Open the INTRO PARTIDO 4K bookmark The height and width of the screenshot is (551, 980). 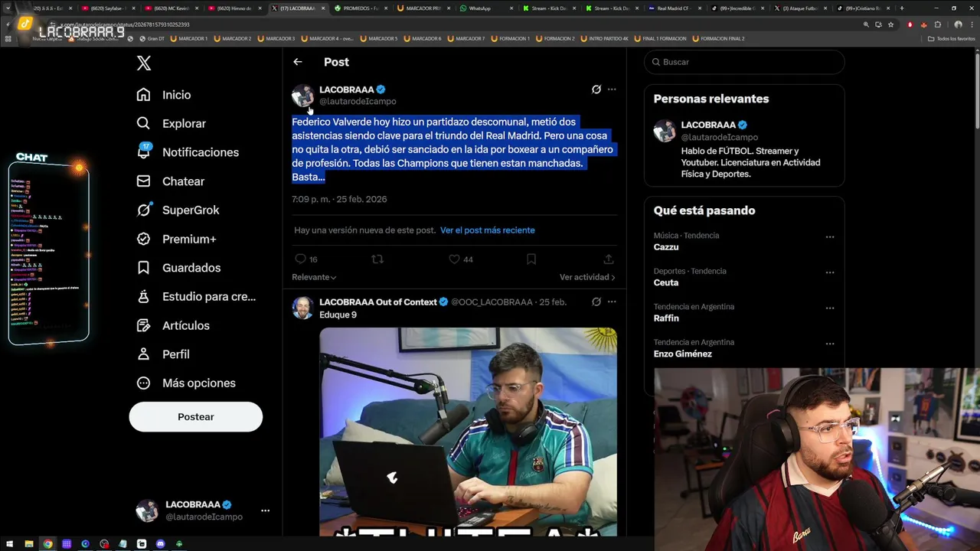point(606,38)
